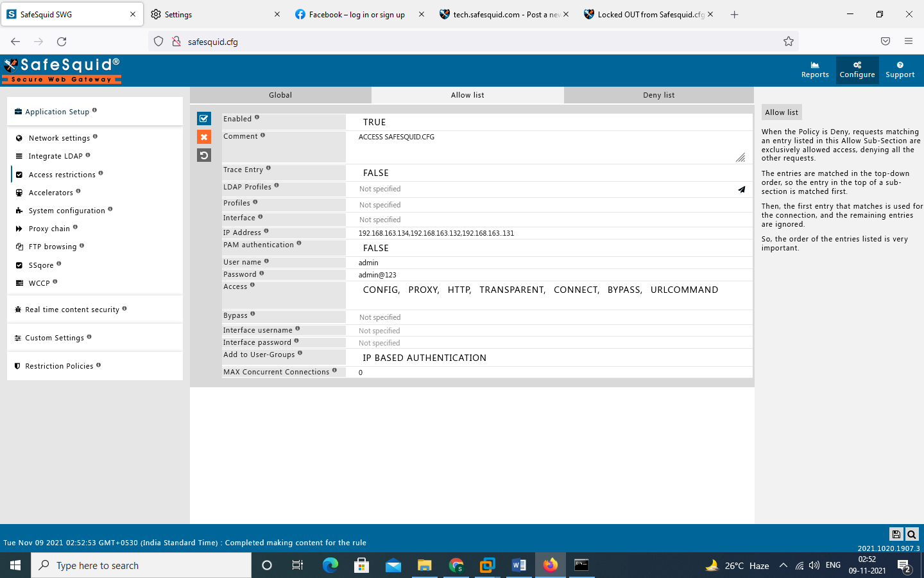Open Windows notification center
The image size is (924, 578).
pos(905,566)
